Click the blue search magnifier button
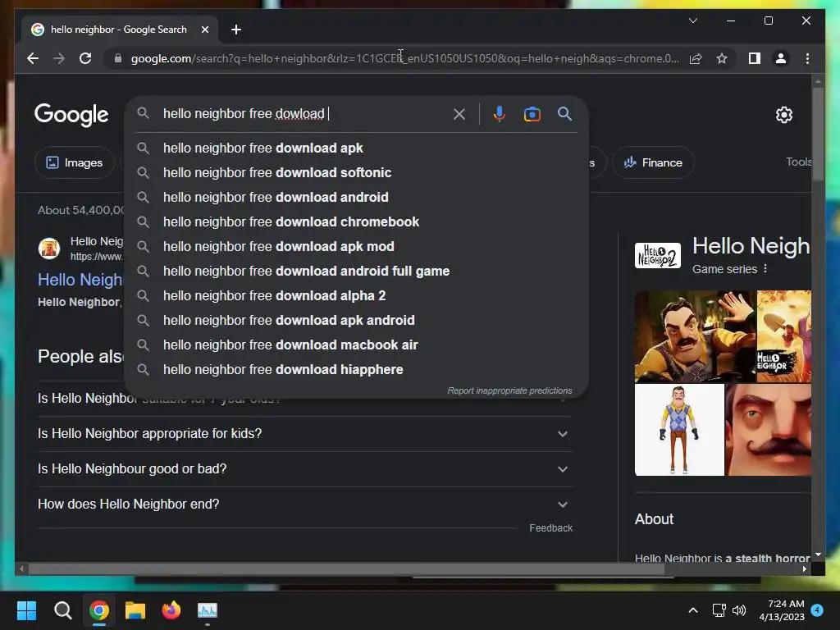840x630 pixels. tap(564, 113)
